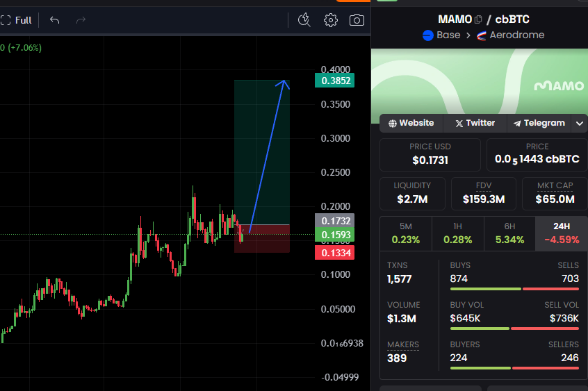Click the buys versus sells ratio bar
This screenshot has width=588, height=391.
point(514,289)
